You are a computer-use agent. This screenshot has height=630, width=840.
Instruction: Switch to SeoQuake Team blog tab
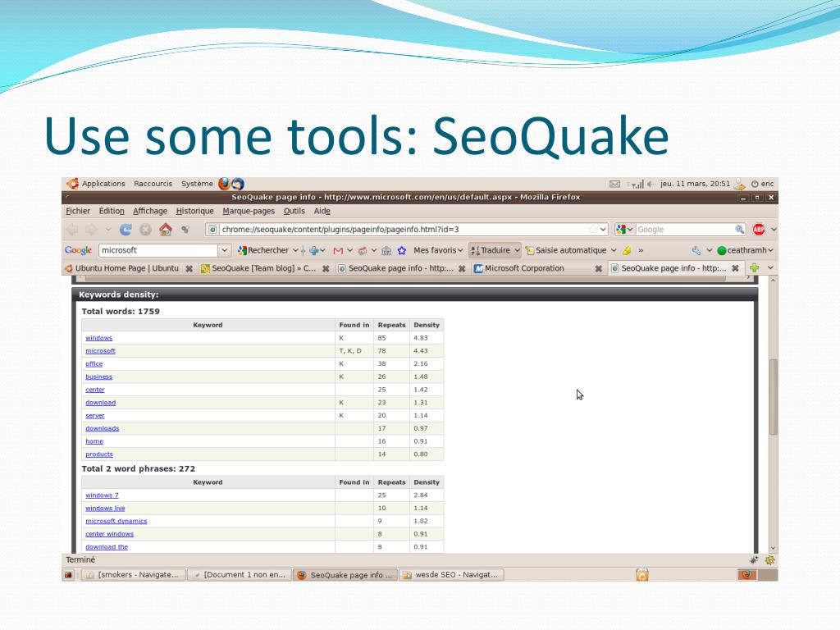tap(265, 268)
